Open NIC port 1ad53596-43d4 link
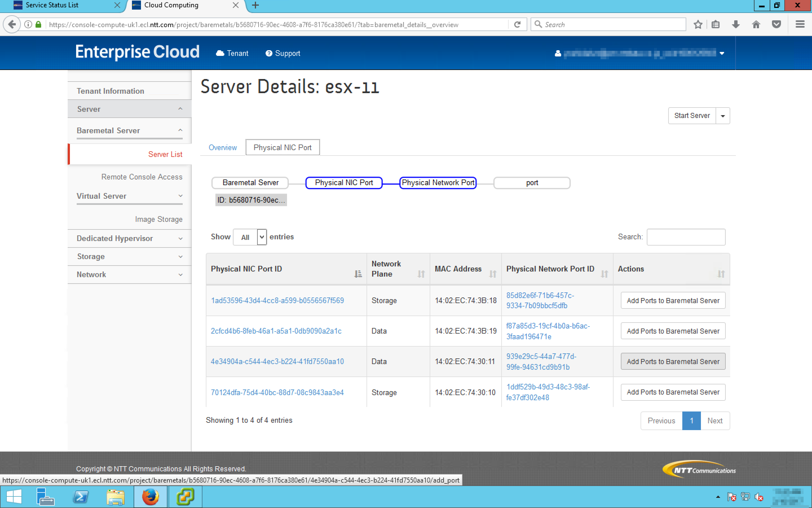 pos(277,300)
